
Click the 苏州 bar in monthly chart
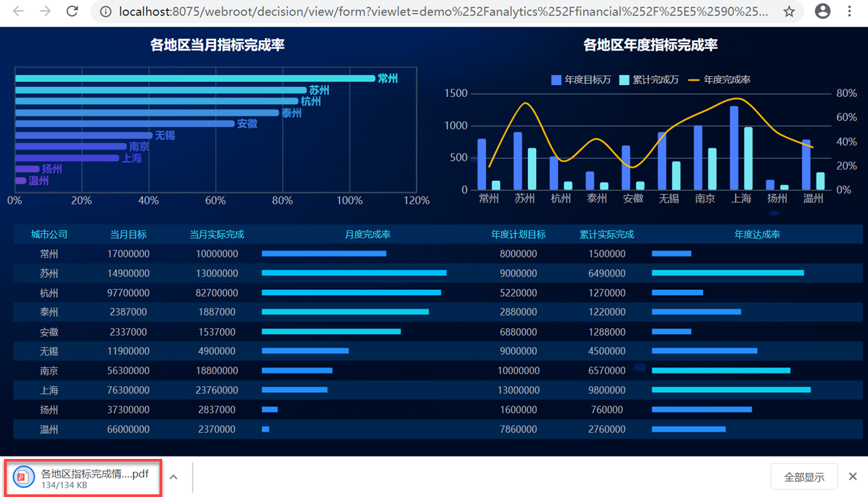161,90
